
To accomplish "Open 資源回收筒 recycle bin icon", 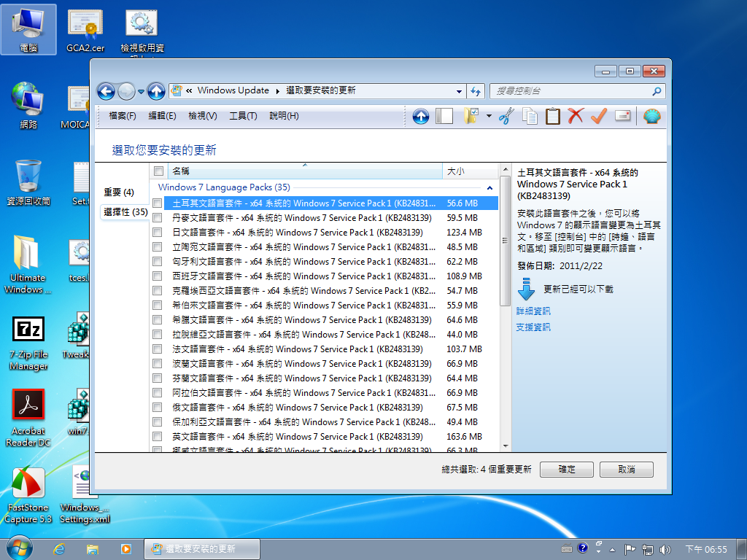I will 28,183.
